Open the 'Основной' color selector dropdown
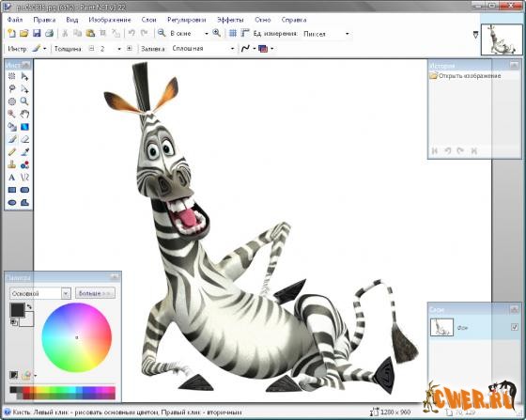Image resolution: width=526 pixels, height=420 pixels. tap(66, 293)
